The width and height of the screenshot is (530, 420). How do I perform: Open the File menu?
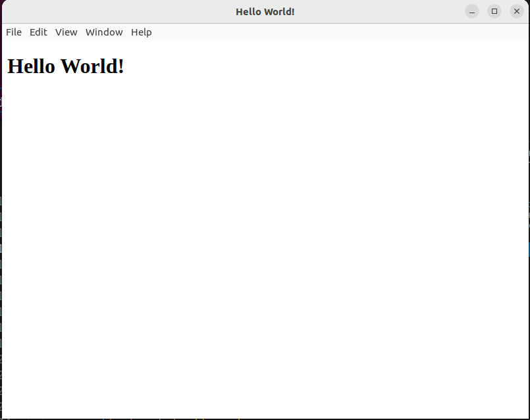pos(14,32)
